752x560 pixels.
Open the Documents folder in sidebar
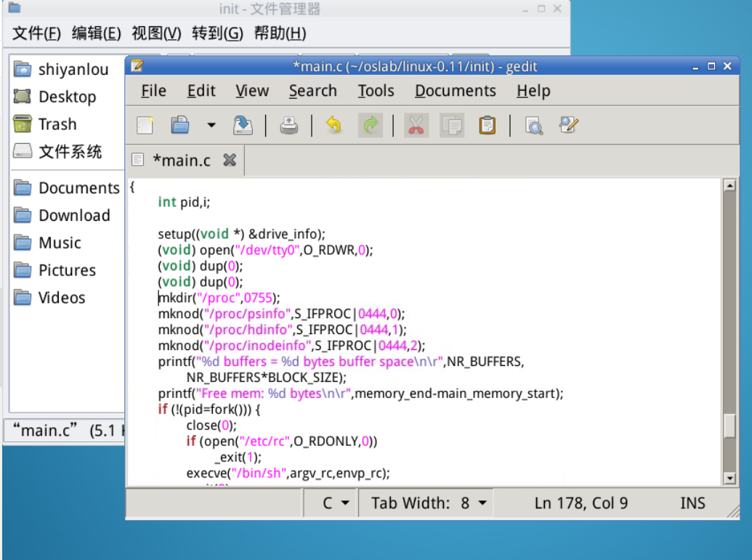click(78, 188)
